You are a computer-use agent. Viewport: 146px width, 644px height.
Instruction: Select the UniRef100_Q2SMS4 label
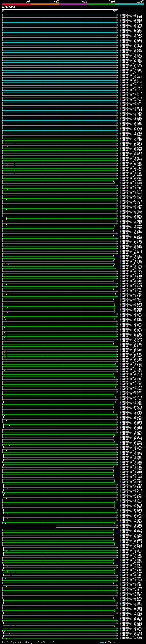point(131,542)
